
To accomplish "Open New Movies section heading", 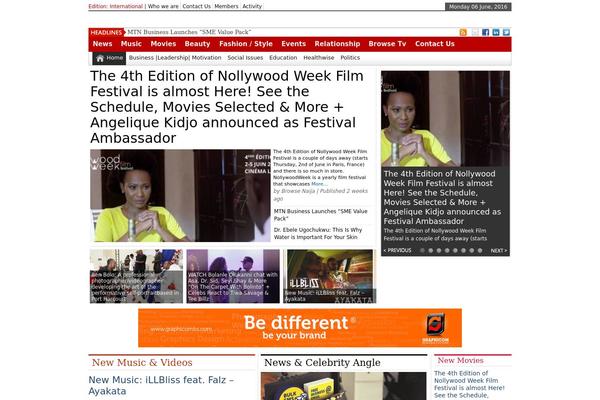I will pos(460,361).
